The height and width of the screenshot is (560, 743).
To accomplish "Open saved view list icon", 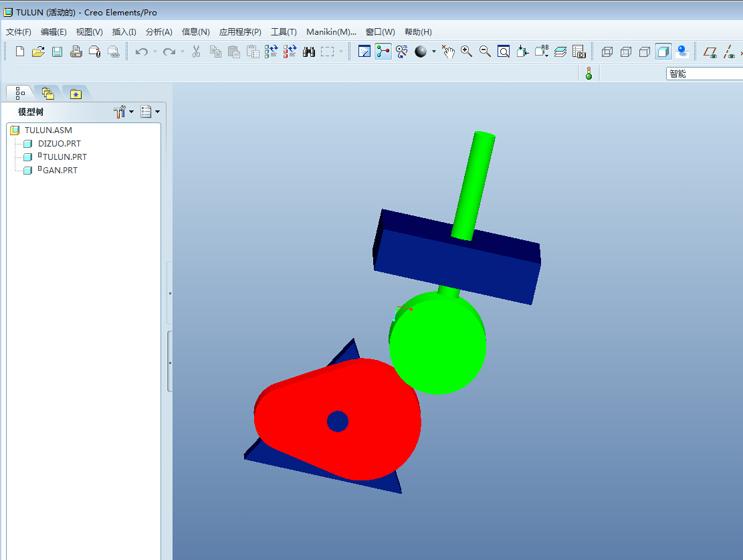I will (542, 52).
